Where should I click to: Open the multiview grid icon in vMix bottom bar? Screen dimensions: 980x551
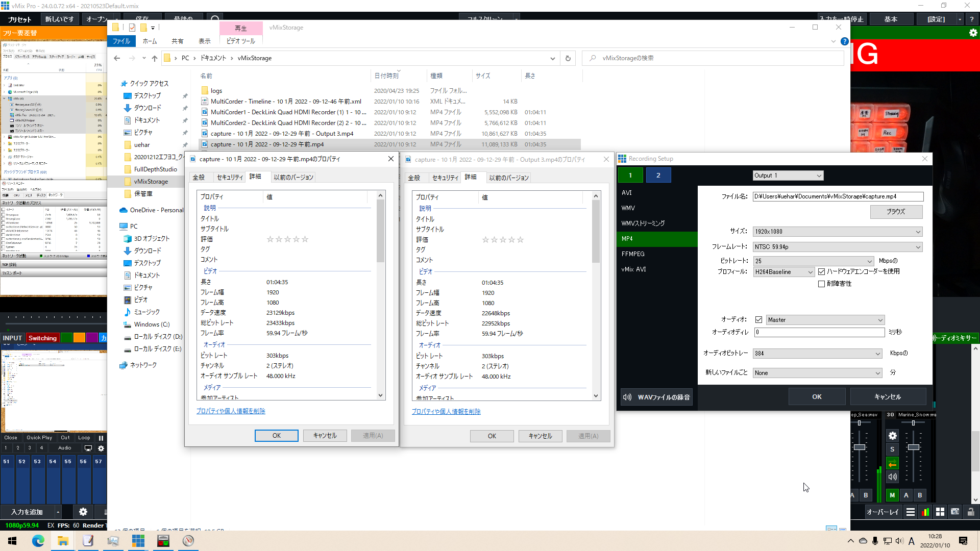[940, 512]
